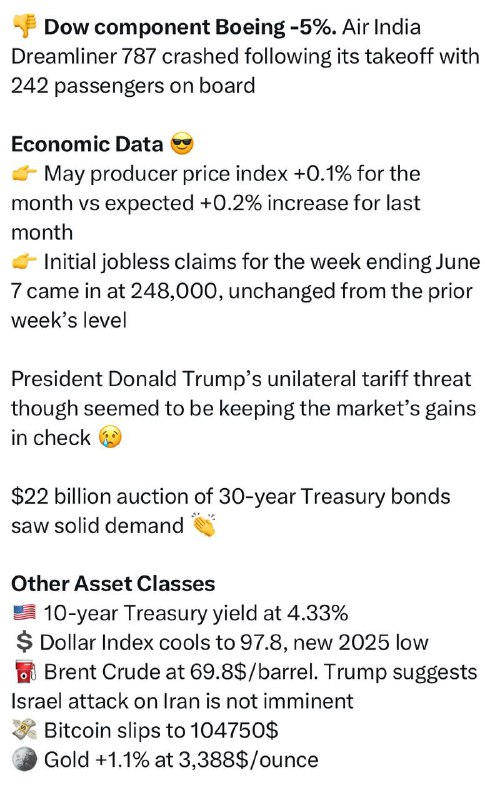This screenshot has height=800, width=485.
Task: Click the flying money emoji before Bitcoin
Action: (24, 731)
